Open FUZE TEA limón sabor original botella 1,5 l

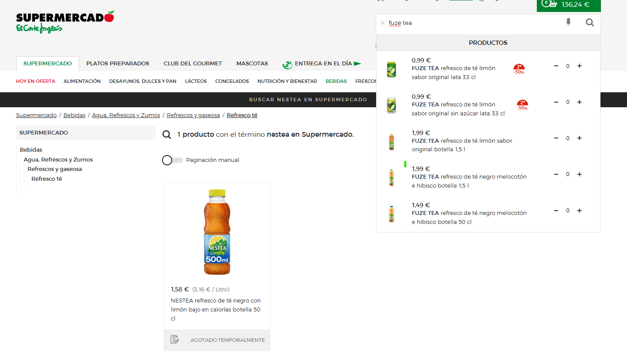pyautogui.click(x=462, y=145)
